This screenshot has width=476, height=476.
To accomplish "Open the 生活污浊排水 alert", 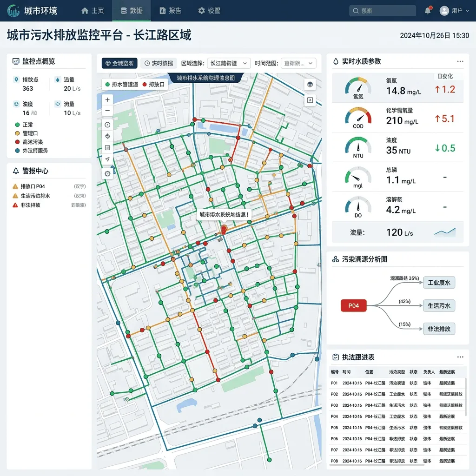I will click(x=49, y=196).
